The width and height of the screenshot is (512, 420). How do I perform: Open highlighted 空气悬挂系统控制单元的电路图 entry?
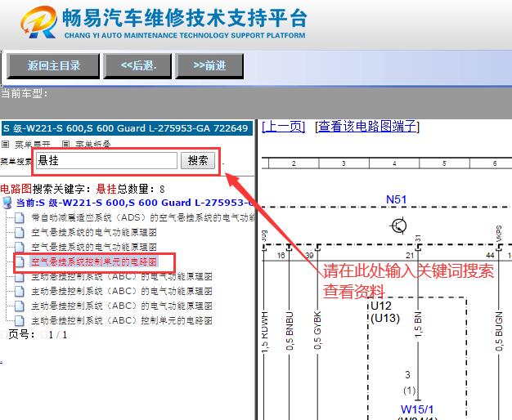(x=94, y=261)
